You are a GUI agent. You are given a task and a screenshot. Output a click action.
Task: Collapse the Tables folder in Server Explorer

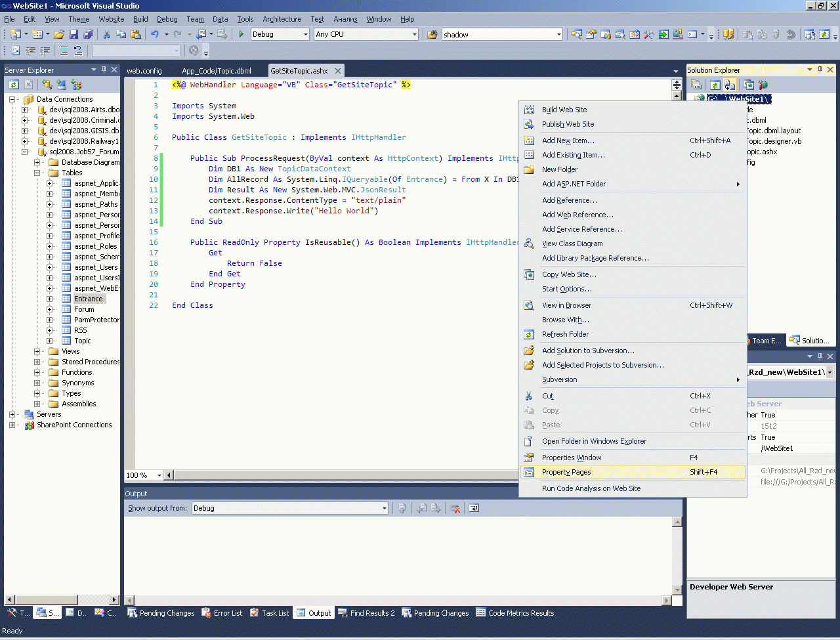pyautogui.click(x=37, y=173)
